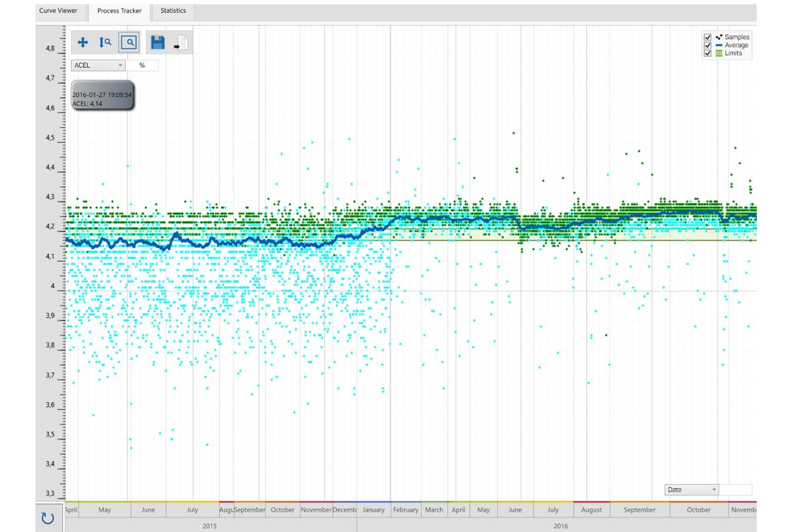The height and width of the screenshot is (532, 808).
Task: Click the Samples legend label
Action: (737, 37)
